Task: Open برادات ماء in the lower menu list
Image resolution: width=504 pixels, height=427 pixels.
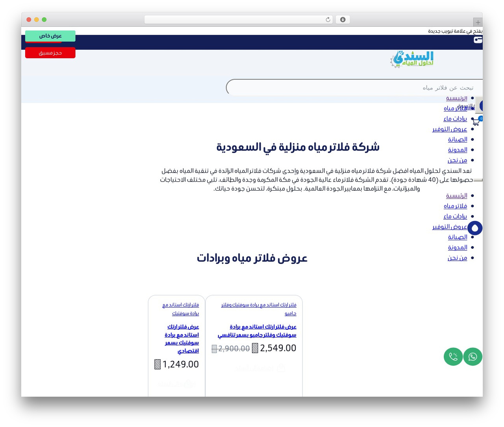Action: 455,216
